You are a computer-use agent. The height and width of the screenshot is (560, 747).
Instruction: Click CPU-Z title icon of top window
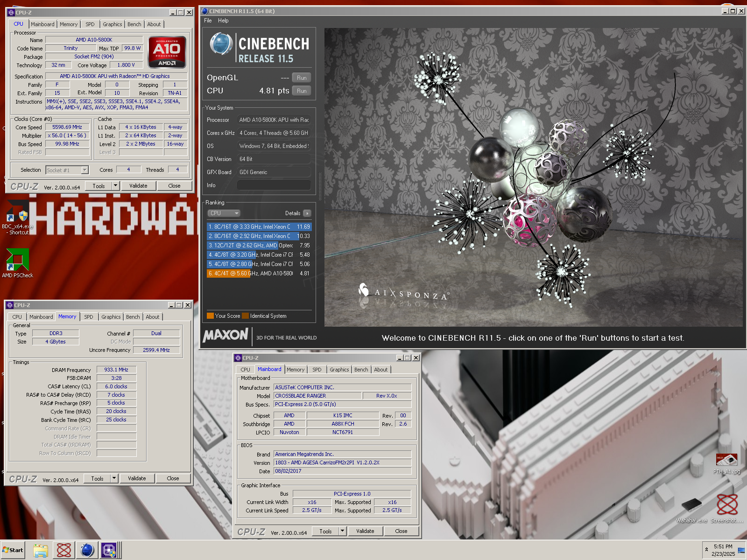click(x=11, y=13)
